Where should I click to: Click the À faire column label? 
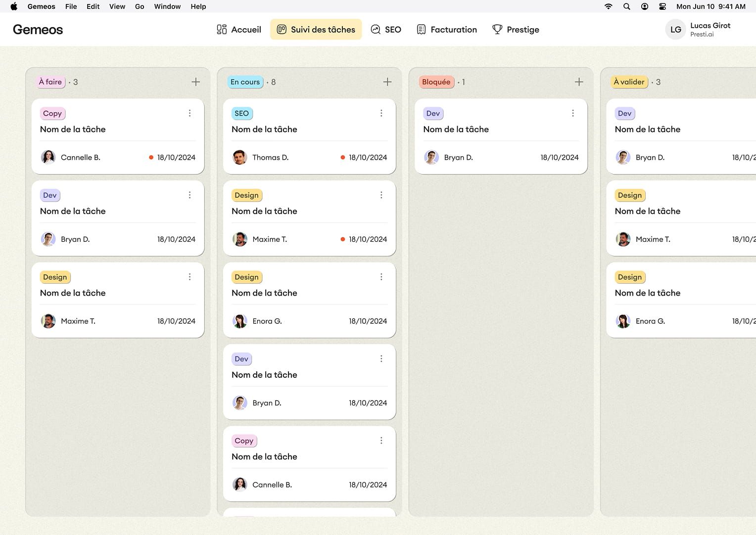pos(50,82)
